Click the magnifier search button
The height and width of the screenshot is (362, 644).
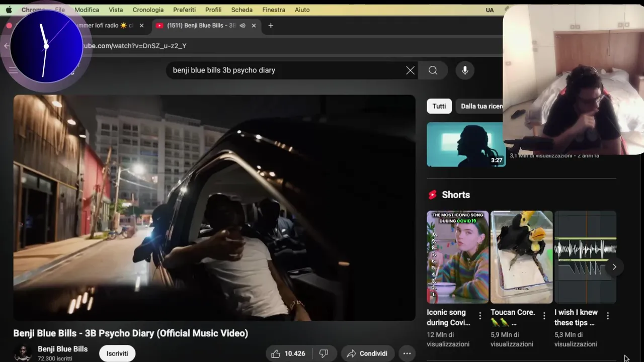point(433,70)
